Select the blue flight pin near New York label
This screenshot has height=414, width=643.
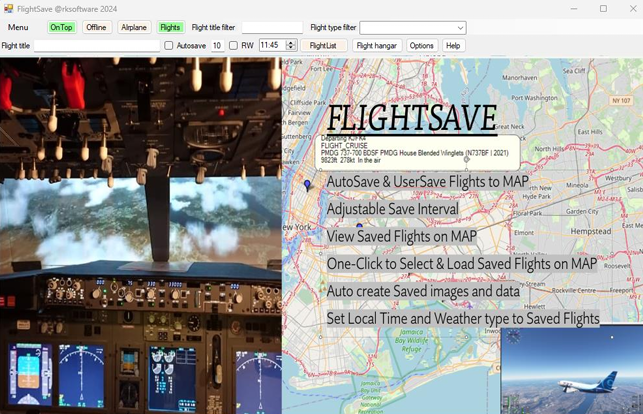pos(360,225)
